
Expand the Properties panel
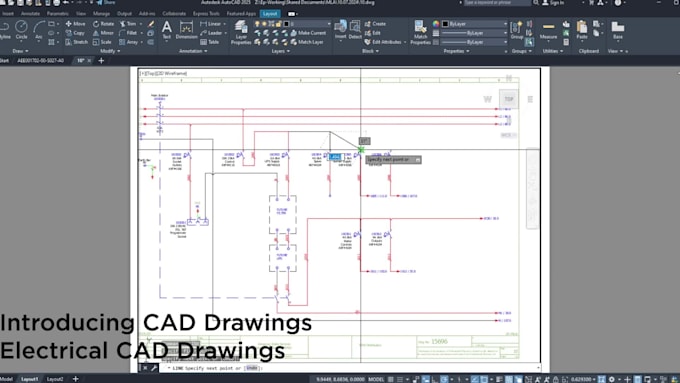[x=456, y=51]
